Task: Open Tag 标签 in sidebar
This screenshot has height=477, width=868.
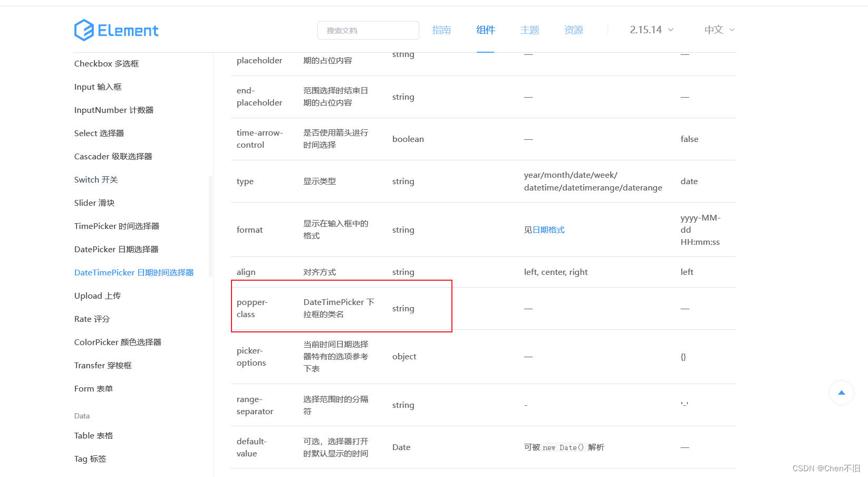Action: 90,459
